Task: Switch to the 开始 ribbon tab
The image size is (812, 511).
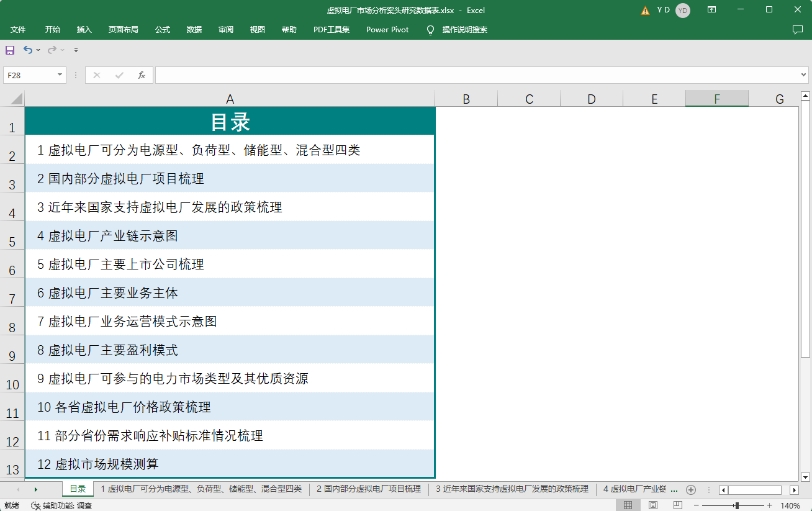Action: pos(53,30)
